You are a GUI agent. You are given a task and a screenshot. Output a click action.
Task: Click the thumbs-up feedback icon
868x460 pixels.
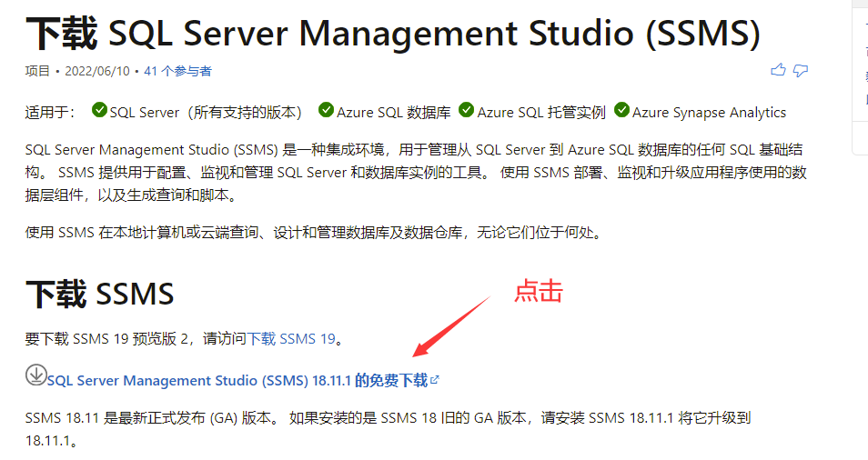pyautogui.click(x=778, y=70)
